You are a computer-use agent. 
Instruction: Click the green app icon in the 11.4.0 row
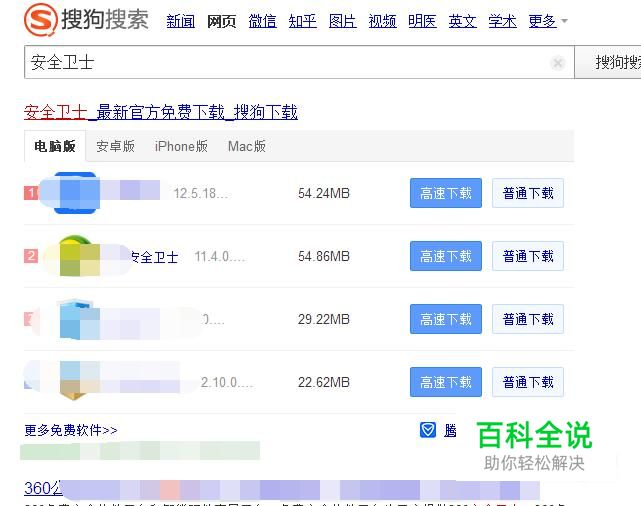(76, 255)
